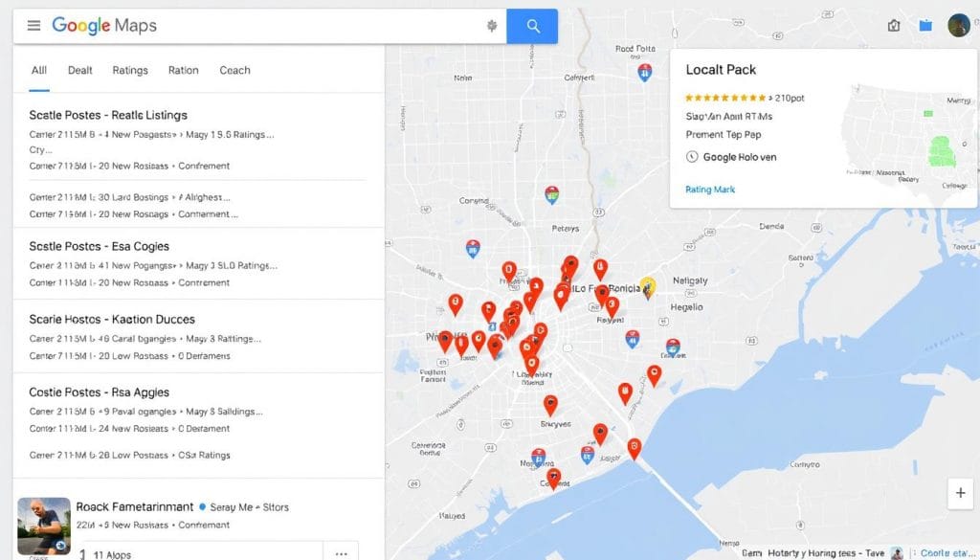Screen dimensions: 980x560
Task: Select the Coach tab
Action: 234,70
